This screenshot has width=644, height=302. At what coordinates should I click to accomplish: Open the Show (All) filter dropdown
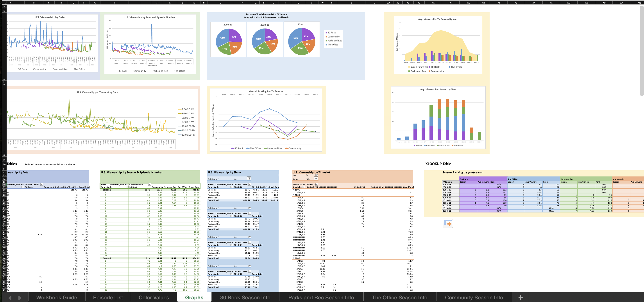[316, 179]
